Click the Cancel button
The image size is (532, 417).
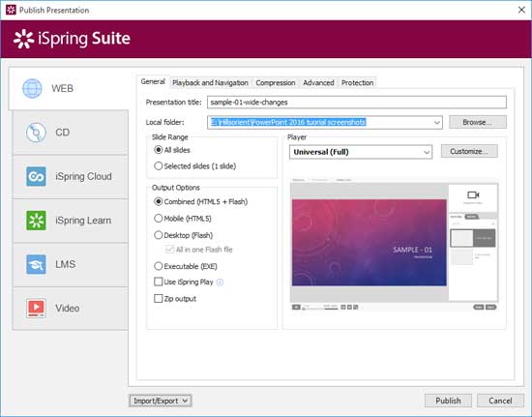pyautogui.click(x=500, y=401)
